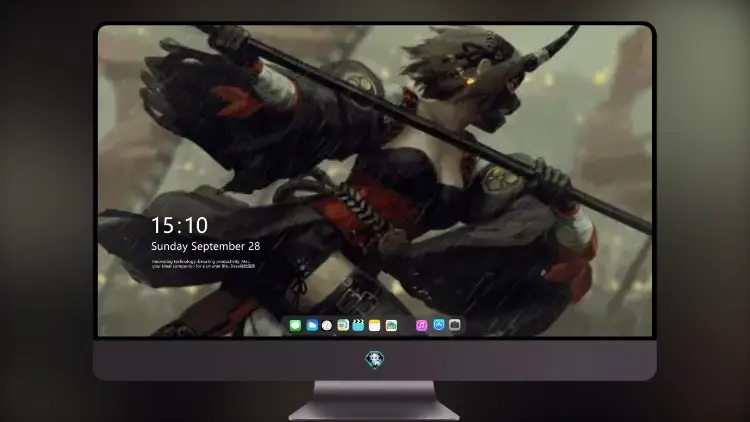The image size is (750, 422).
Task: Click the 15:10 clock widget
Action: click(179, 225)
